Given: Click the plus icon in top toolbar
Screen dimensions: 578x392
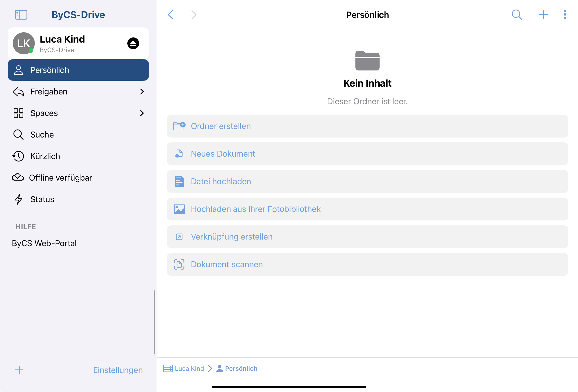Looking at the screenshot, I should pos(543,15).
